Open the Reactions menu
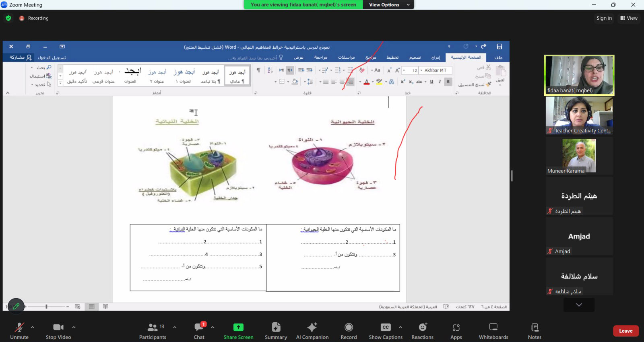Image resolution: width=644 pixels, height=342 pixels. [x=422, y=331]
